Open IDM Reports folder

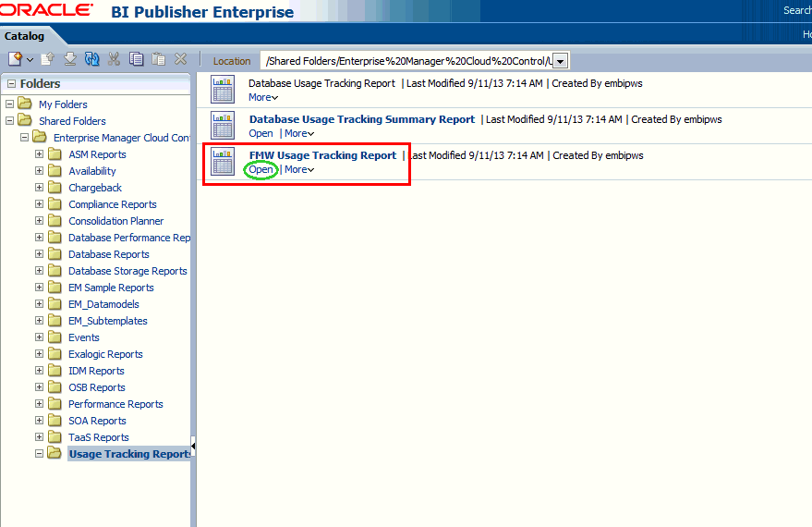pos(96,371)
